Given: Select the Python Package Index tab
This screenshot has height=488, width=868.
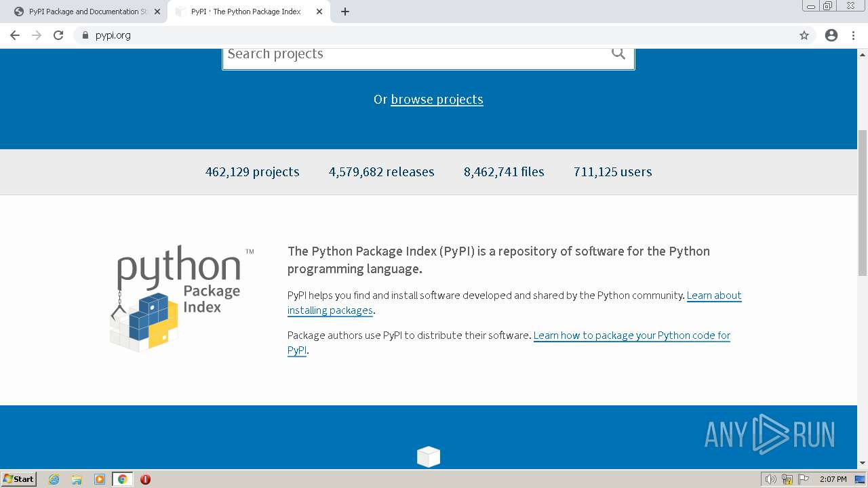Looking at the screenshot, I should tap(245, 12).
